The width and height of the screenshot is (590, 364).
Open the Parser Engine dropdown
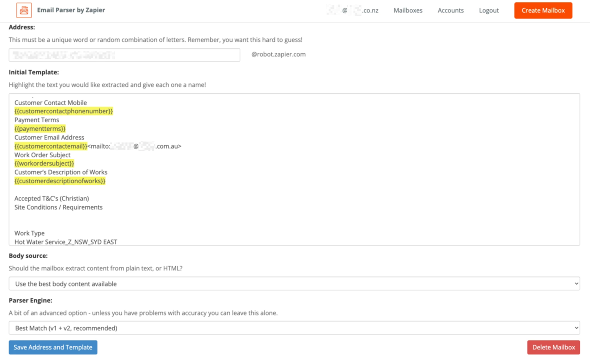click(294, 328)
